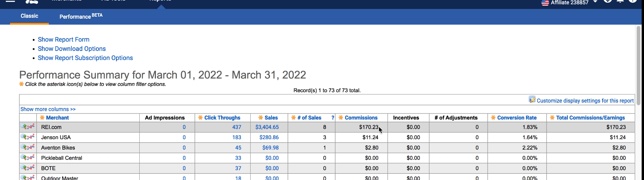
Task: Sort by the Commissions column header
Action: tap(361, 118)
